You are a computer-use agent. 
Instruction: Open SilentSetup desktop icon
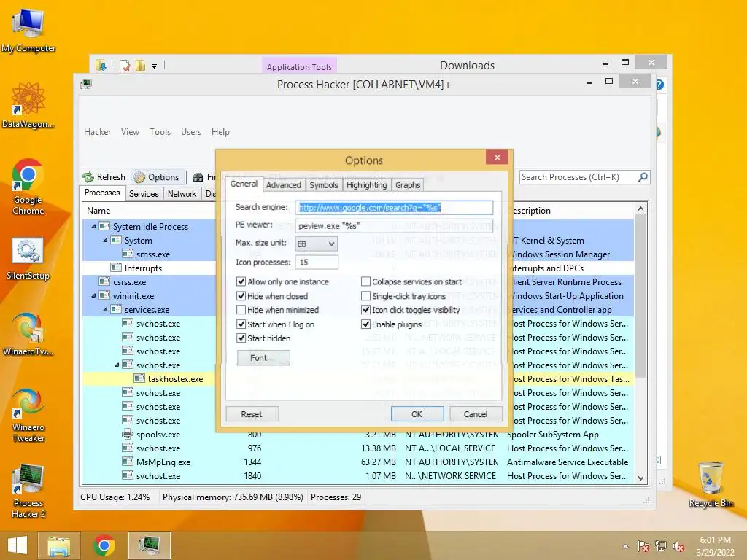28,259
